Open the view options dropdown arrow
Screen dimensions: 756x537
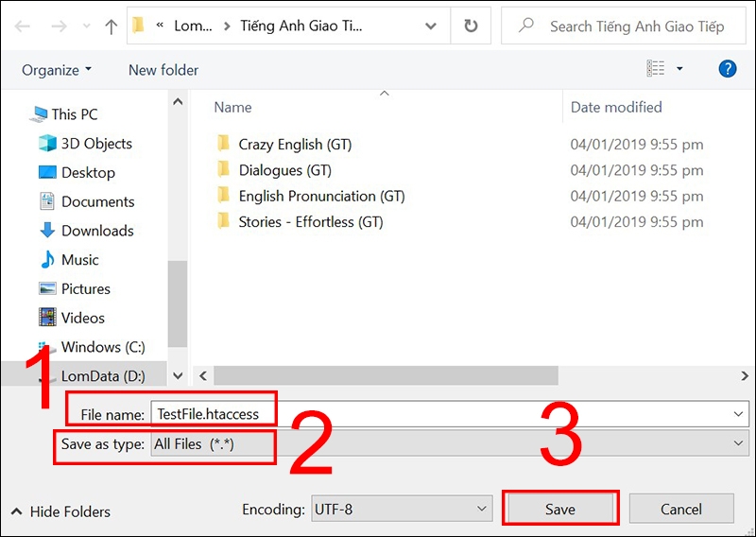(679, 68)
